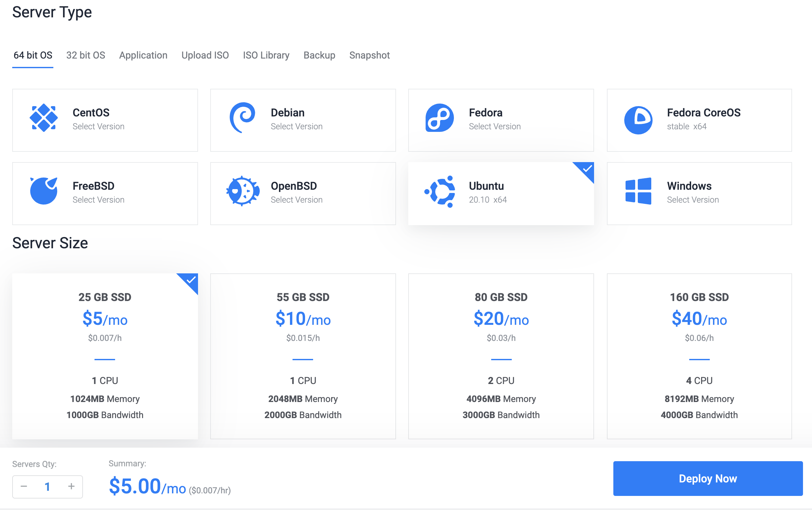Select the 25 GB SSD $5/mo plan
The height and width of the screenshot is (512, 812).
click(x=105, y=356)
